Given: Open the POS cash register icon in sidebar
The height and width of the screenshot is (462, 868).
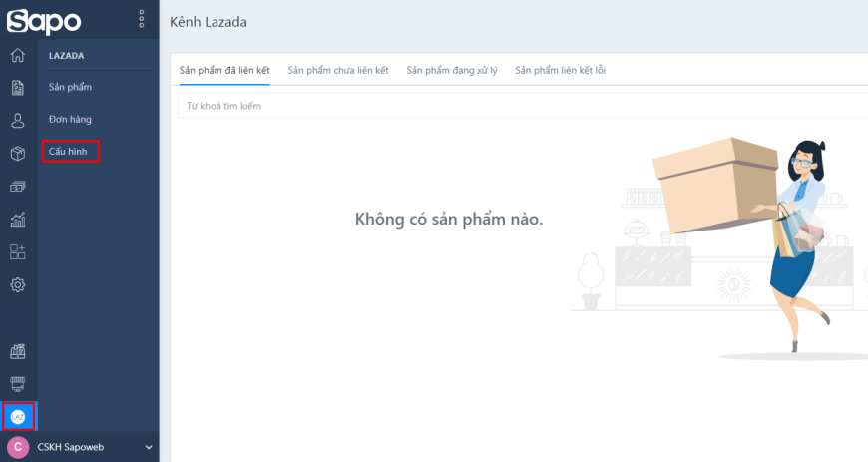Looking at the screenshot, I should tap(18, 351).
